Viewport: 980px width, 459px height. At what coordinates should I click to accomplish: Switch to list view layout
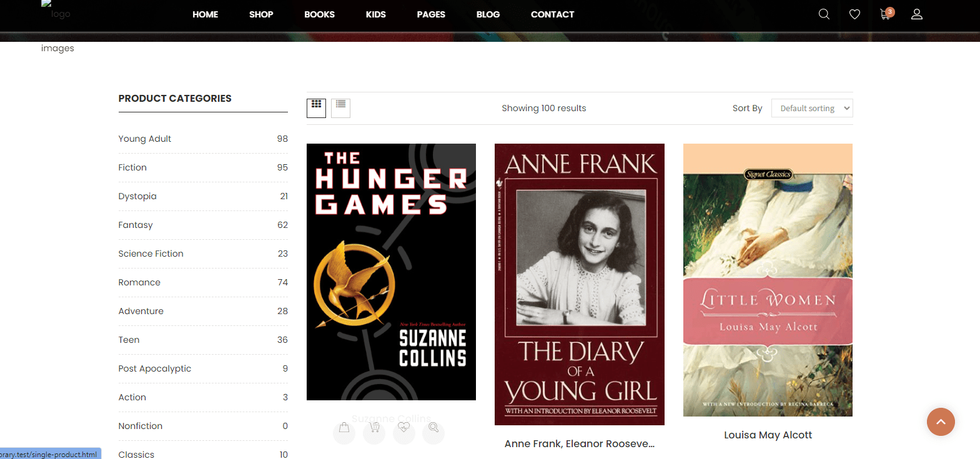pos(340,108)
